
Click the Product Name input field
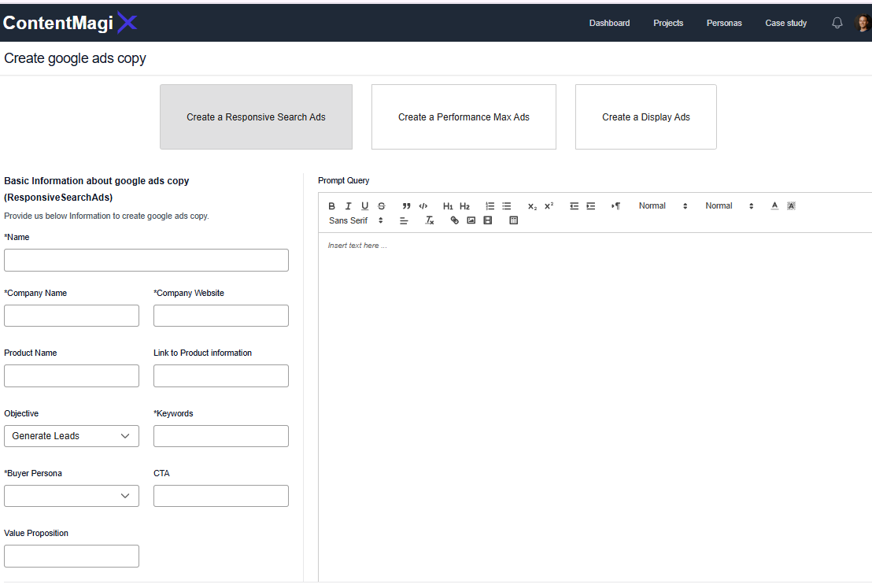72,376
